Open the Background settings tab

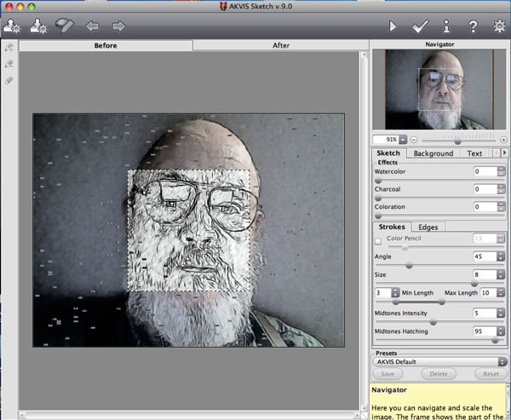pyautogui.click(x=433, y=153)
